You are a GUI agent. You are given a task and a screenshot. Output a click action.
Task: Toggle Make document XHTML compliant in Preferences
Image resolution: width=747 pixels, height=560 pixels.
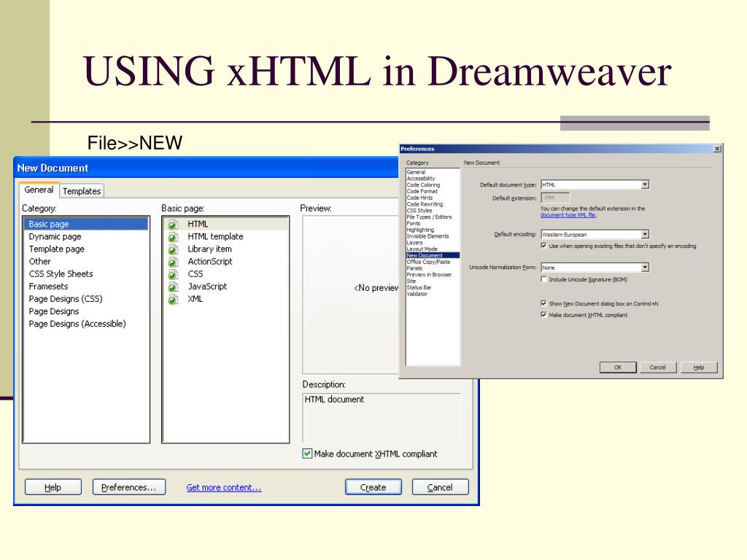543,315
